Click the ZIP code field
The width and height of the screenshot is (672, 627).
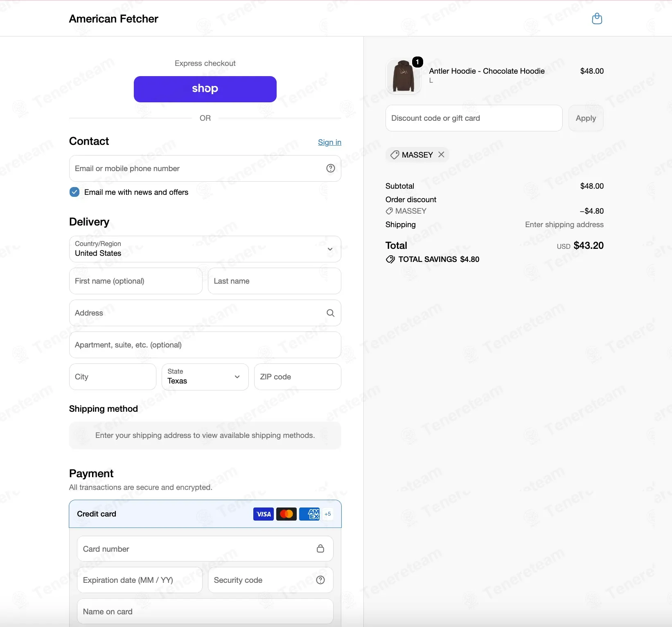(298, 377)
